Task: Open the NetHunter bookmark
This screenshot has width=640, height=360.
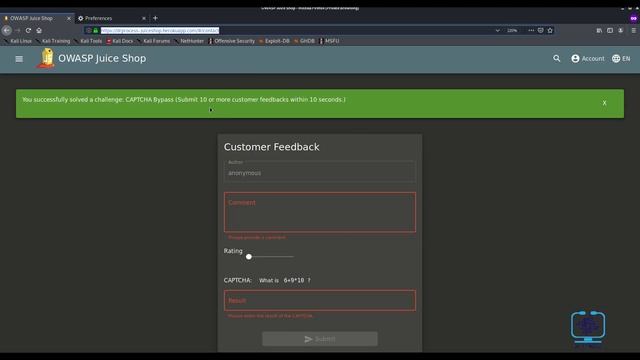Action: coord(189,41)
